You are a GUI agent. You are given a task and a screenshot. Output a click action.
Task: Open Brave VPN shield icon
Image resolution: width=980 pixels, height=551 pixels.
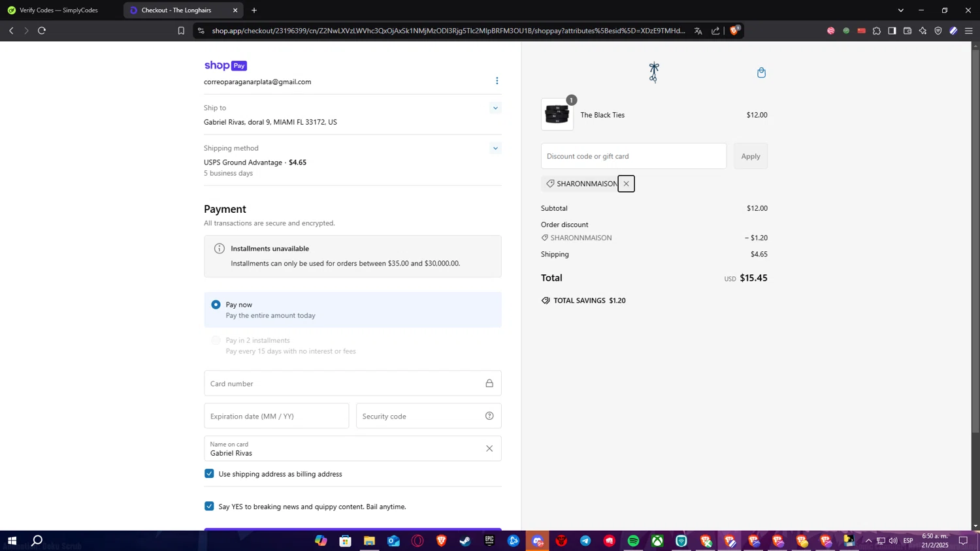938,31
